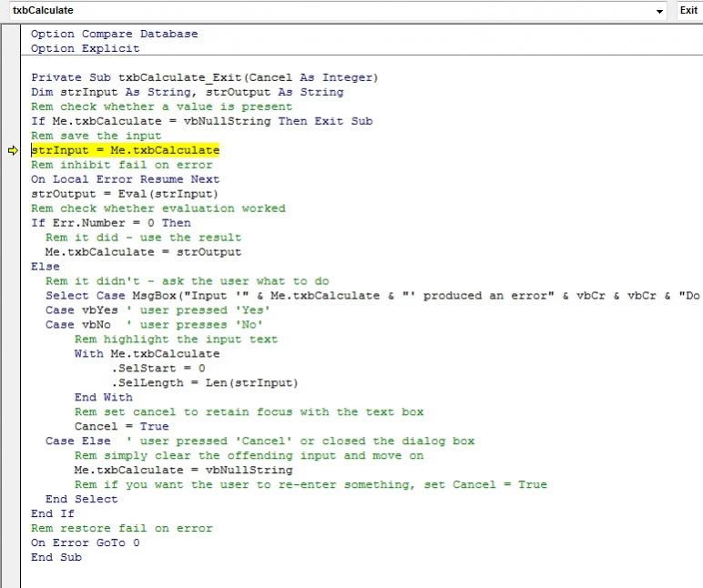
Task: Click the 'End With' line
Action: [104, 398]
